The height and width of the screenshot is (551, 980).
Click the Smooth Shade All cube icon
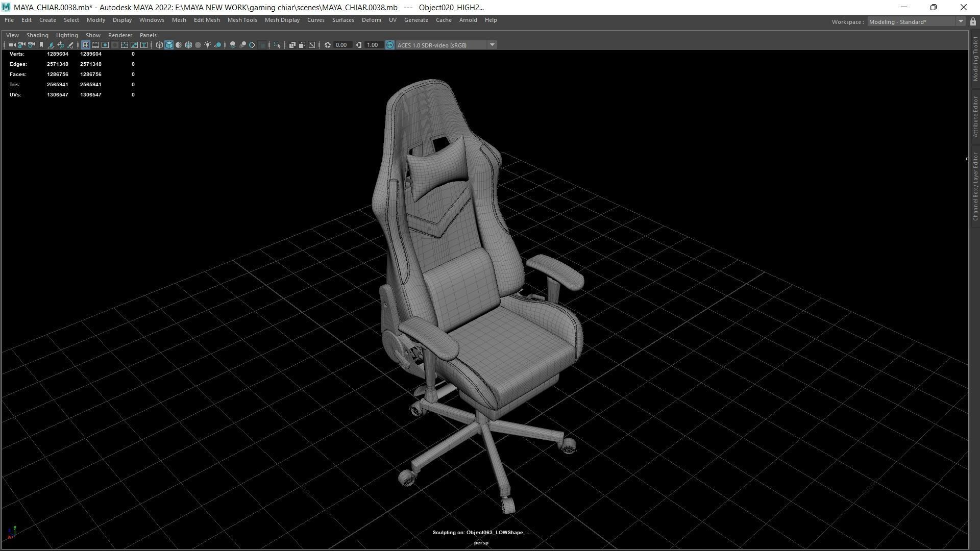click(x=169, y=45)
